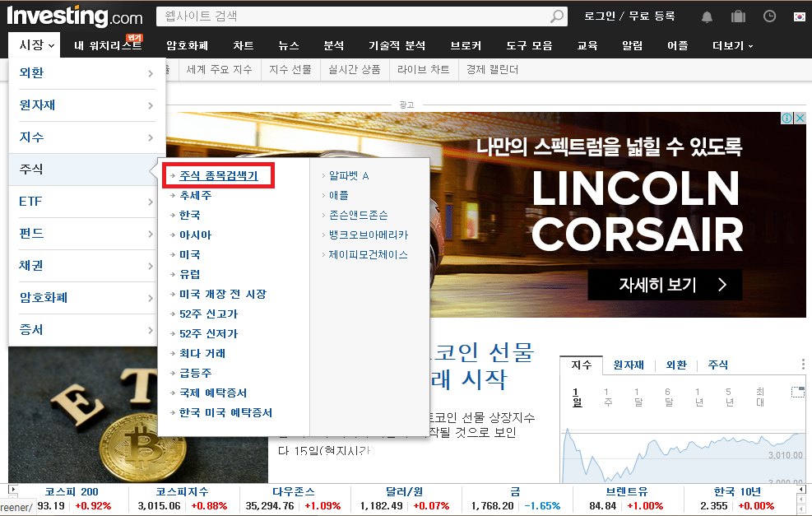Open 알파벳 A stock link
Image resolution: width=812 pixels, height=516 pixels.
pyautogui.click(x=349, y=175)
